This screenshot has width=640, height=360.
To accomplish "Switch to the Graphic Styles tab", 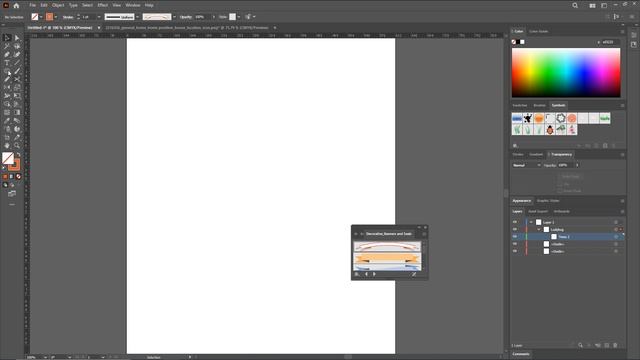I will point(548,201).
